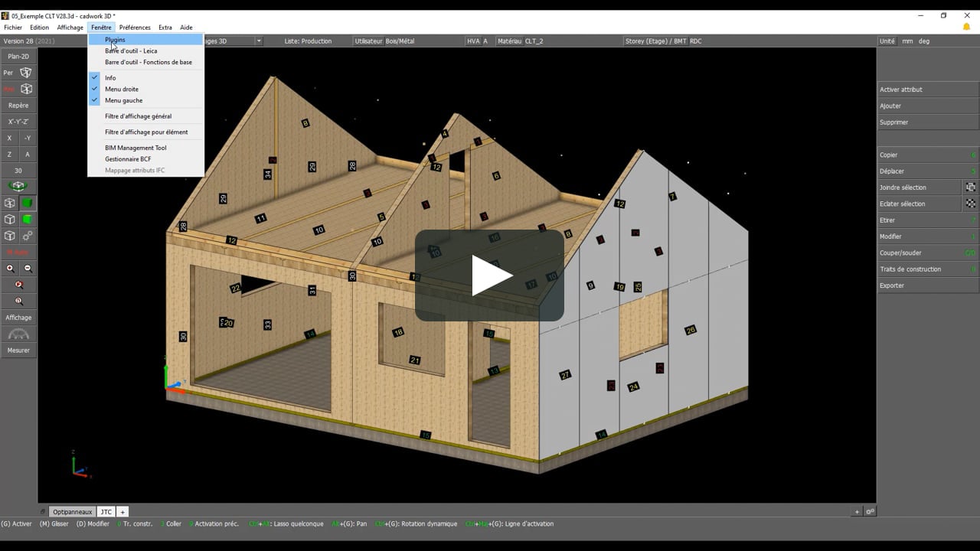980x551 pixels.
Task: Toggle the Menu gauche checkmark entry
Action: point(146,100)
